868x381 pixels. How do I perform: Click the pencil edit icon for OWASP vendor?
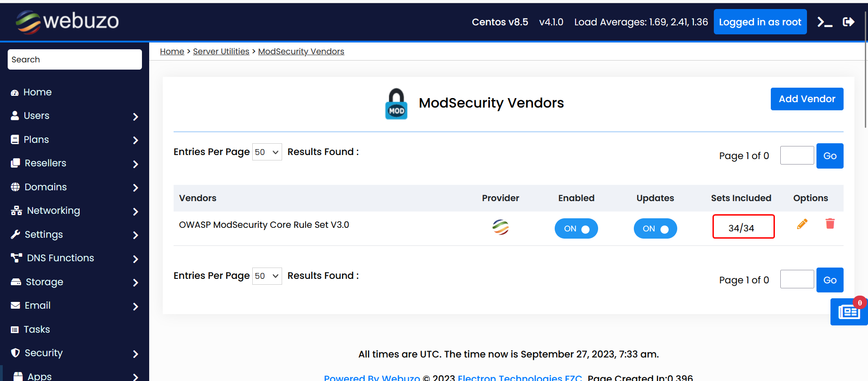(x=802, y=224)
